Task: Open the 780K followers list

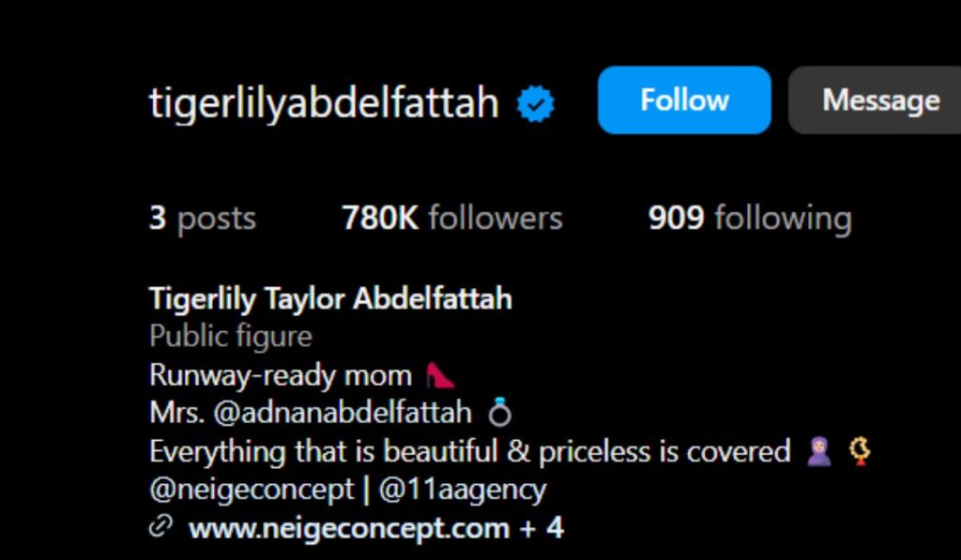Action: pos(452,217)
